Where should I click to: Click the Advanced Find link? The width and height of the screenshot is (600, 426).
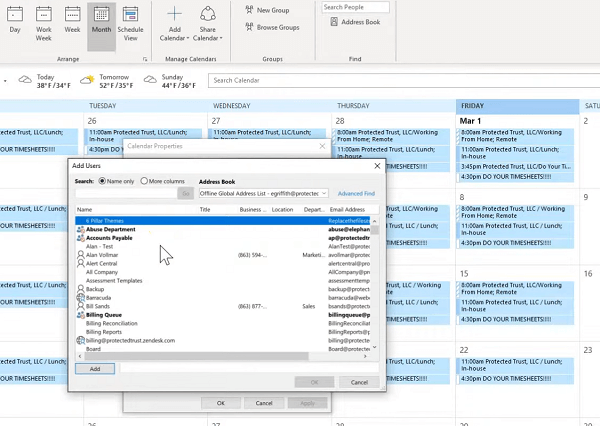click(356, 194)
